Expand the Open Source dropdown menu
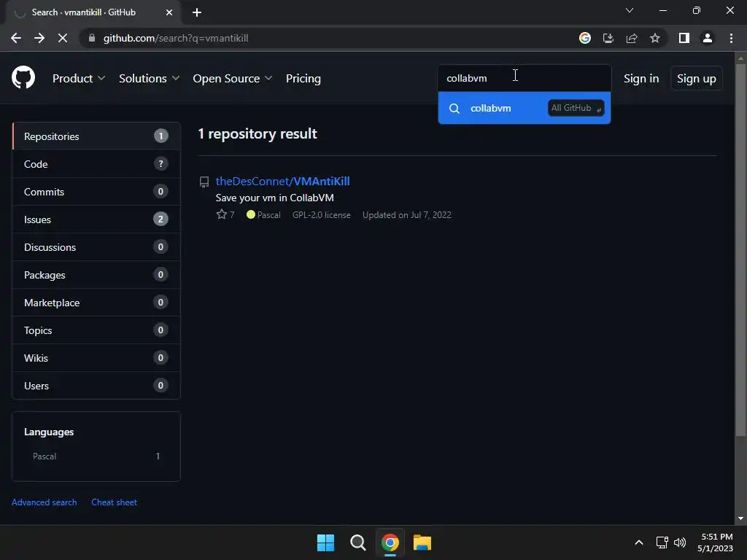The width and height of the screenshot is (747, 560). (x=233, y=79)
